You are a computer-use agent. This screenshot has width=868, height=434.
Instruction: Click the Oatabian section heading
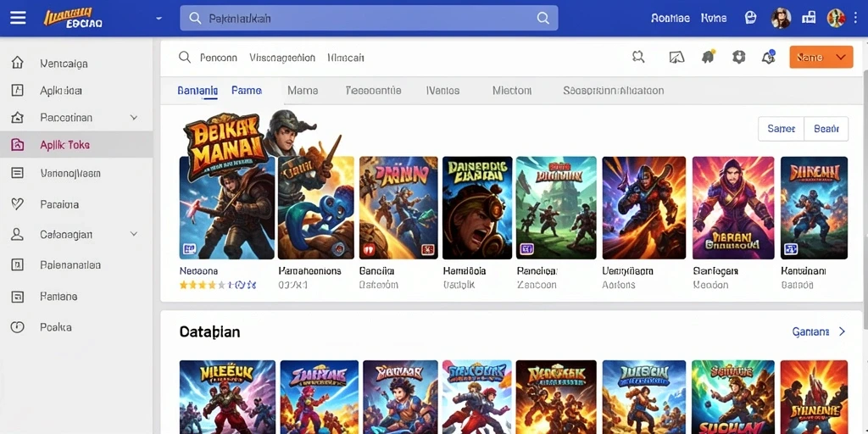(210, 332)
